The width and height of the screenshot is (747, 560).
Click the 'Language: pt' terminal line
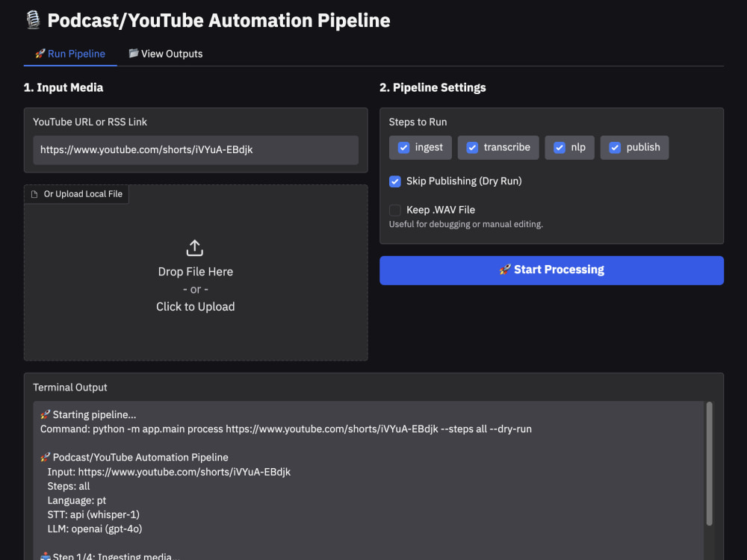[x=77, y=500]
